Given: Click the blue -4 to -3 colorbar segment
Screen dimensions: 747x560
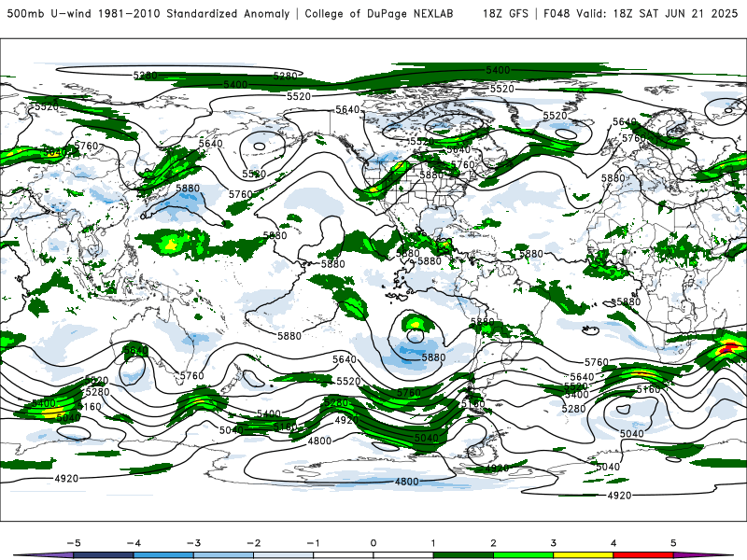Looking at the screenshot, I should pyautogui.click(x=163, y=555).
